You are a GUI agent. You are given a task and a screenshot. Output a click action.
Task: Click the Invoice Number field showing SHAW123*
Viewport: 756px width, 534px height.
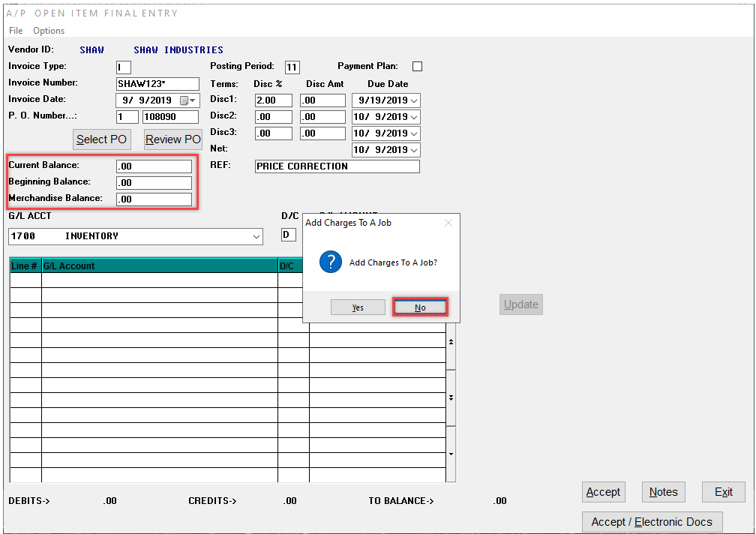(x=157, y=83)
